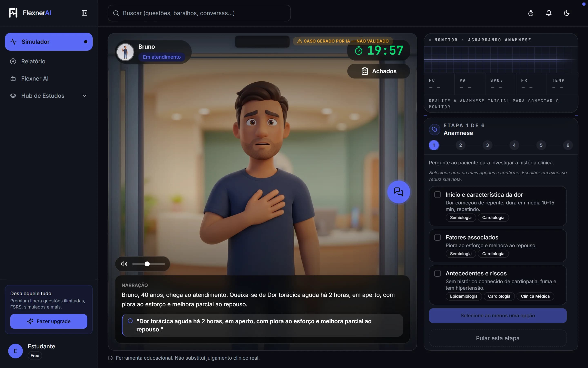This screenshot has width=588, height=368.
Task: Select current step 1 indicator
Action: [x=434, y=145]
